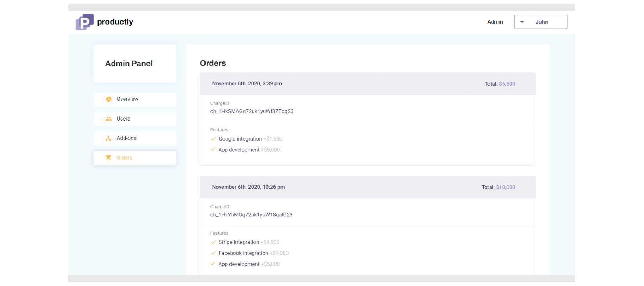Click ChargeID label in first order

[x=220, y=103]
